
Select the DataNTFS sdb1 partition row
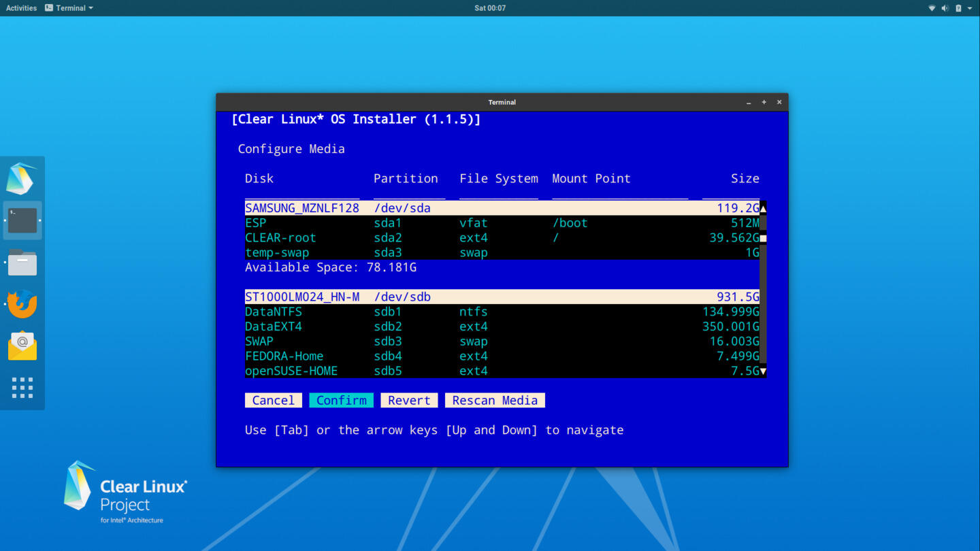[502, 312]
